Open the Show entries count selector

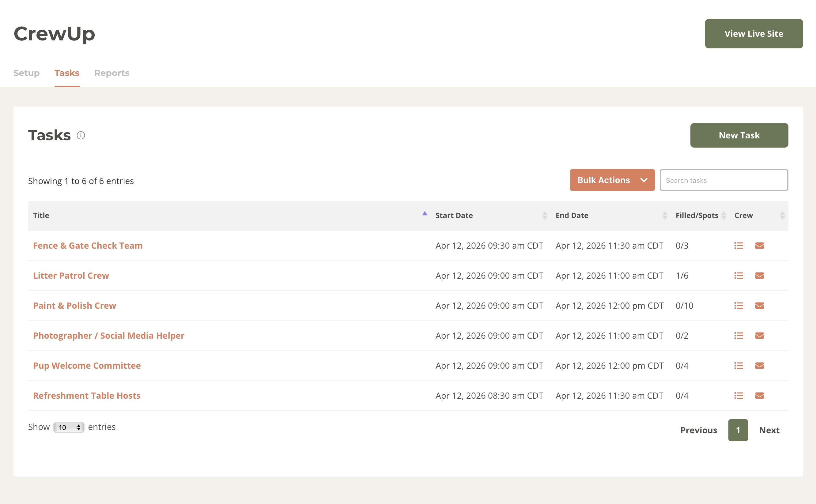pyautogui.click(x=69, y=427)
